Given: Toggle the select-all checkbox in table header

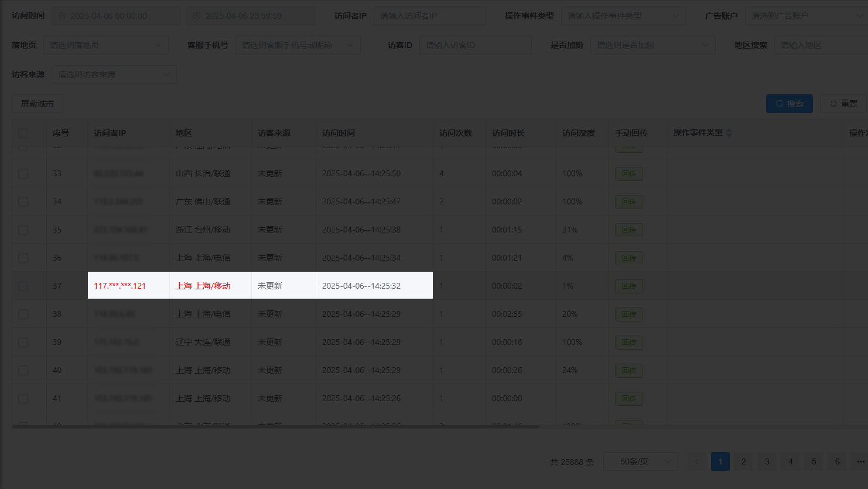Looking at the screenshot, I should tap(23, 134).
